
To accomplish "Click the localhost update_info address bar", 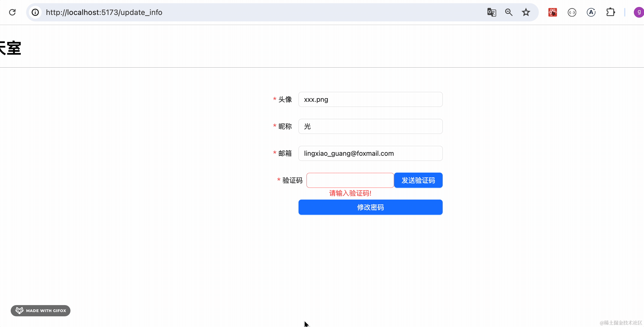I will pyautogui.click(x=240, y=12).
